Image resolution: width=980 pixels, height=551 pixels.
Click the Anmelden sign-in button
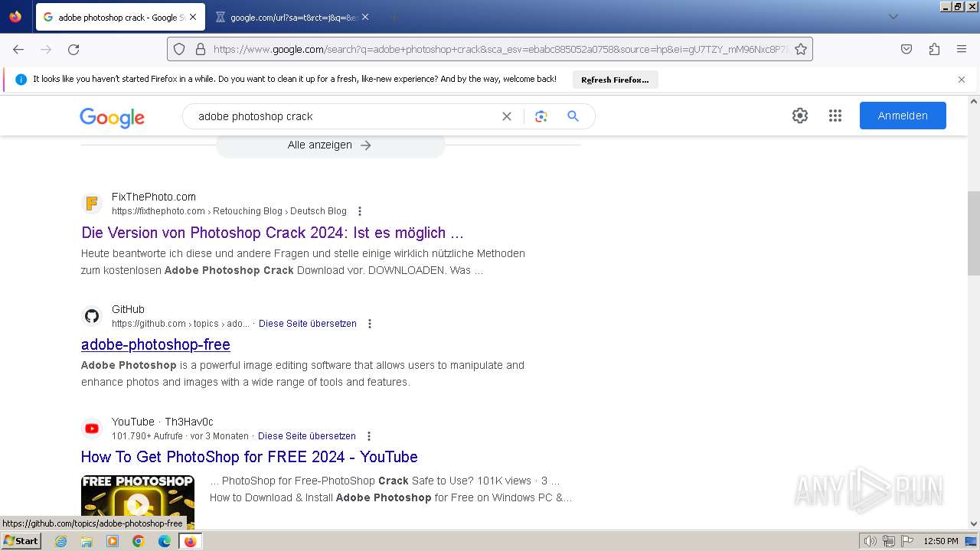point(903,116)
